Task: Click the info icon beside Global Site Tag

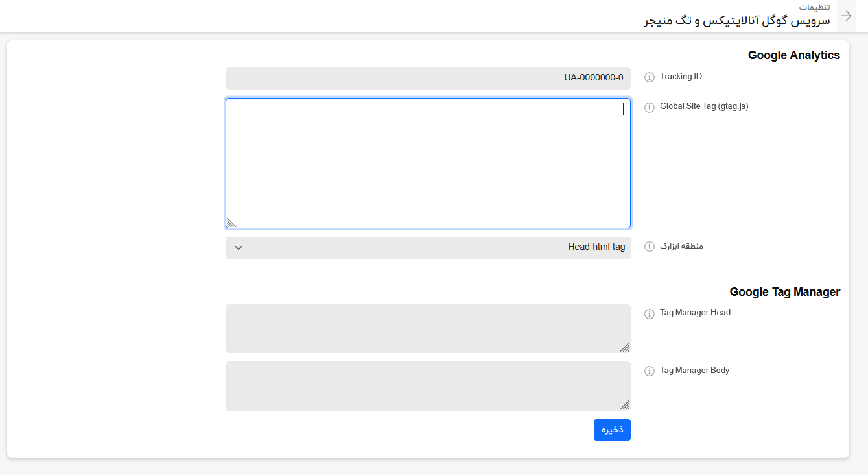Action: (x=650, y=107)
